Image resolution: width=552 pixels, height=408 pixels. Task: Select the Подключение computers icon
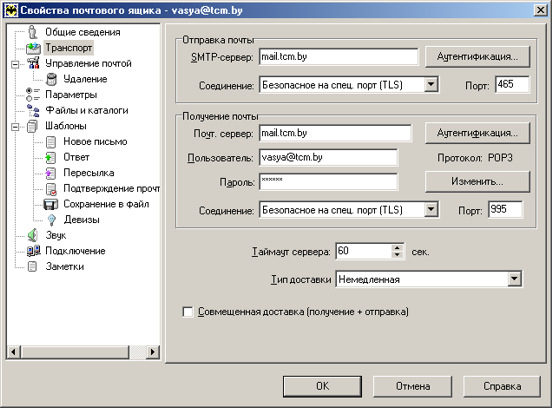(34, 251)
